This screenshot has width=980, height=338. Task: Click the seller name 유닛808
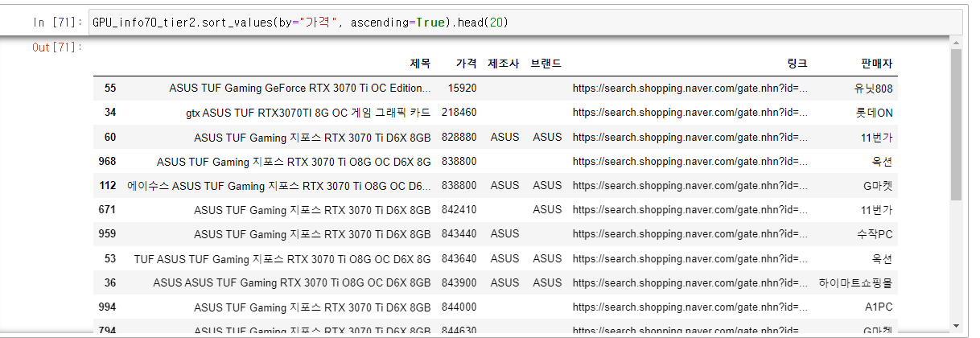tap(874, 88)
